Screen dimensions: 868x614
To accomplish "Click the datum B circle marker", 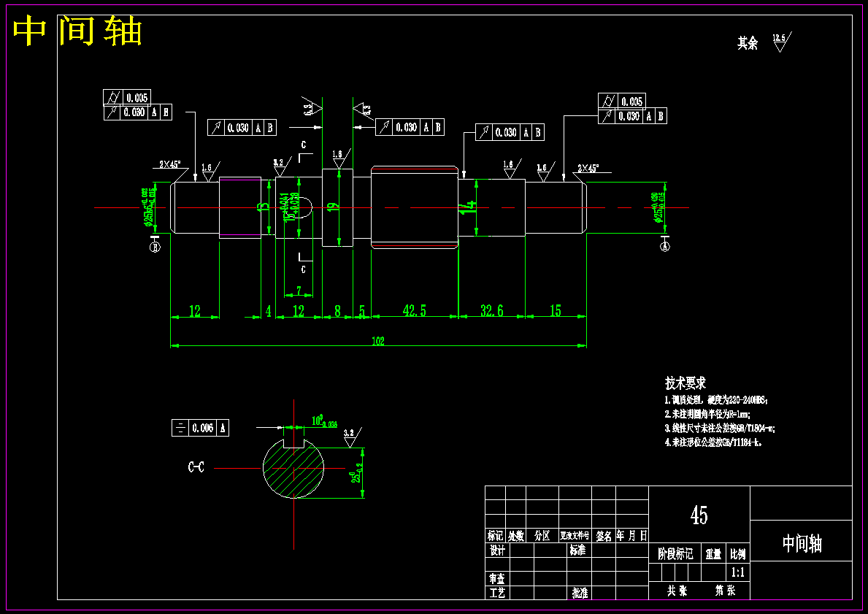I will [x=155, y=247].
